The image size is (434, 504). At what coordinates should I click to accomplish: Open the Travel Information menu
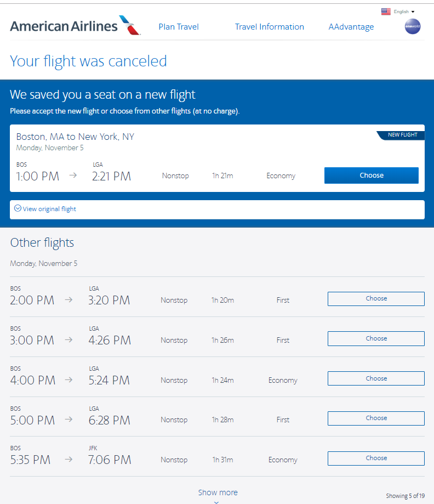click(x=269, y=27)
